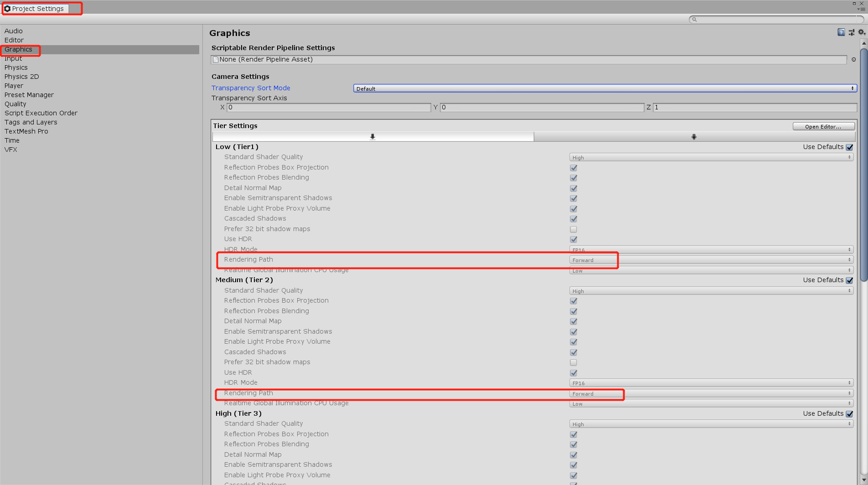Toggle Tier1 Detail Normal Map checkbox

[x=573, y=188]
